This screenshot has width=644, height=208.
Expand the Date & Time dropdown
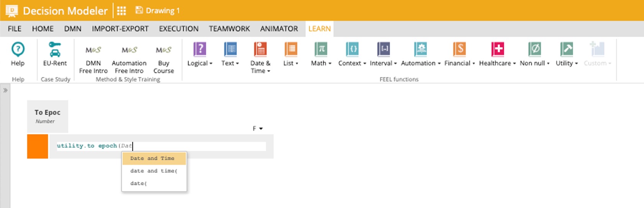coord(261,67)
